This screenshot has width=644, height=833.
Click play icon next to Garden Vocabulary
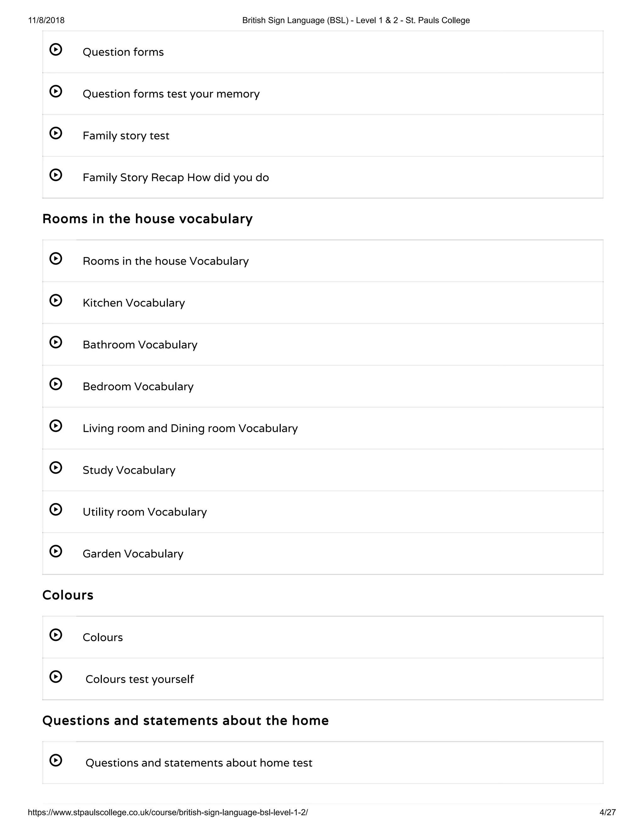point(56,551)
